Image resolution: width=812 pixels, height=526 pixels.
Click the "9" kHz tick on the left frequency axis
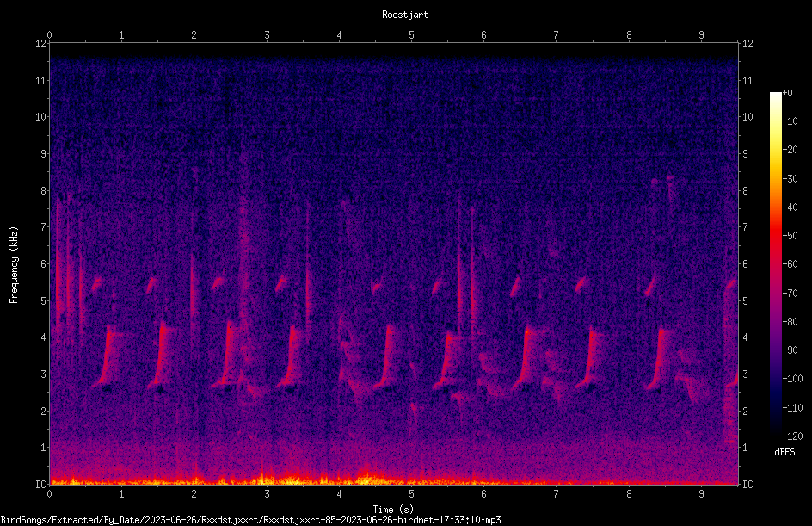[43, 154]
